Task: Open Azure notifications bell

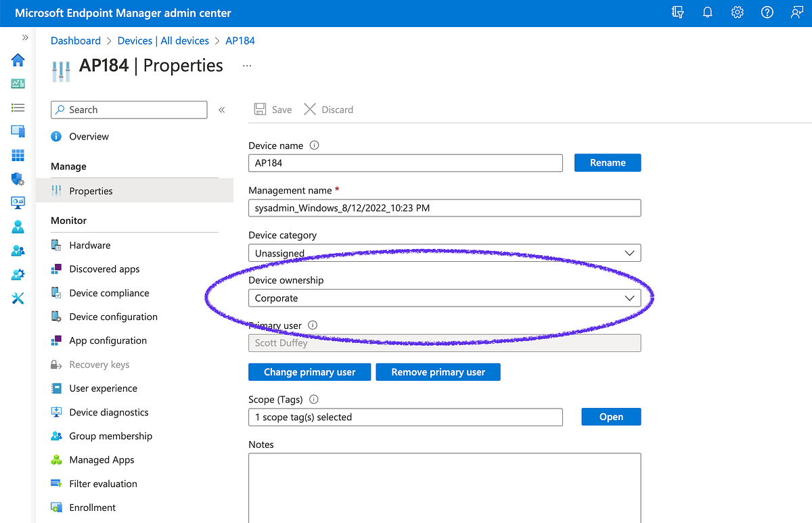Action: coord(707,12)
